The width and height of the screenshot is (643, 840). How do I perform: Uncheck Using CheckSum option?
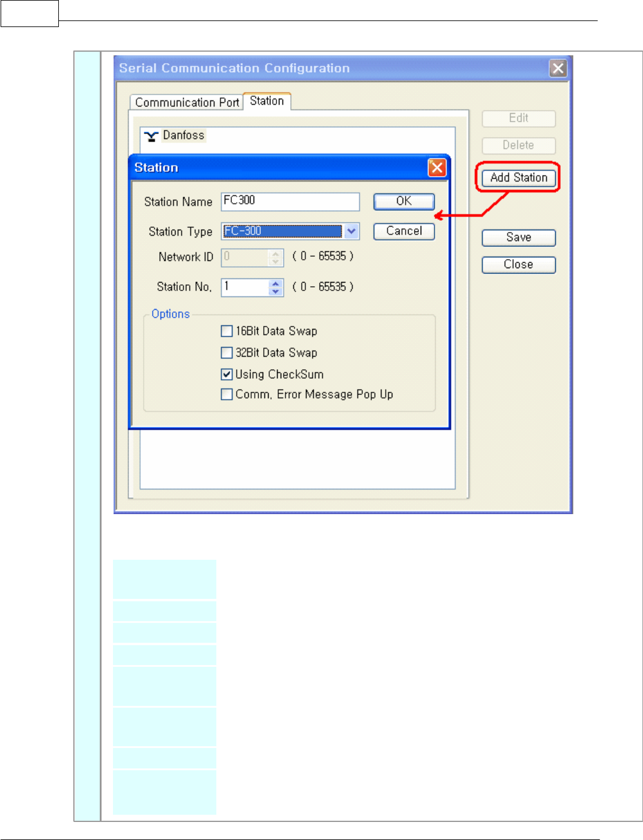(227, 375)
